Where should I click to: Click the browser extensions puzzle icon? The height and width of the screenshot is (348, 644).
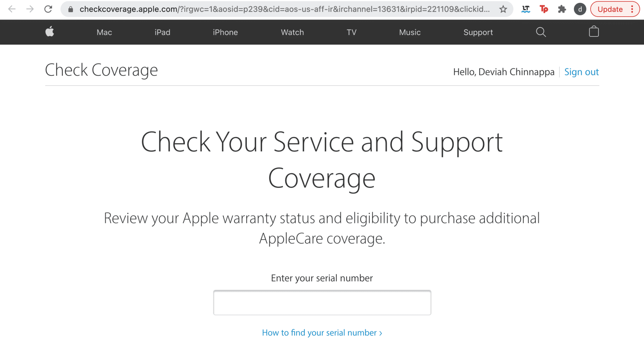pos(563,10)
